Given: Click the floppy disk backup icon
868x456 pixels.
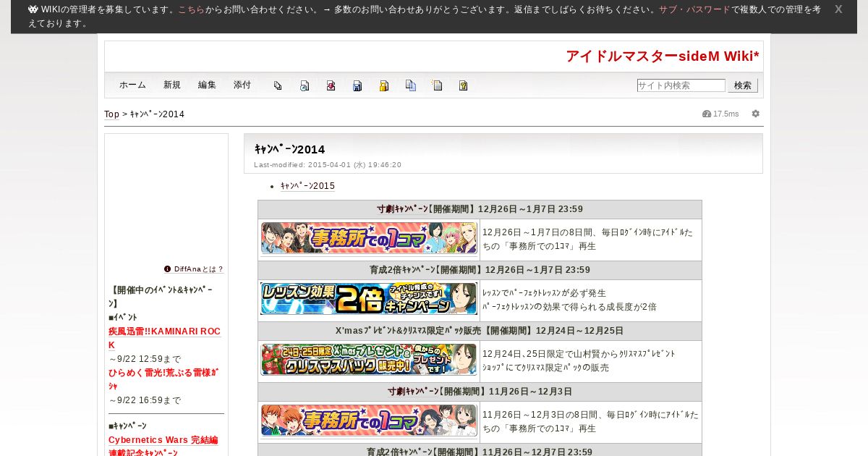Looking at the screenshot, I should pos(357,85).
